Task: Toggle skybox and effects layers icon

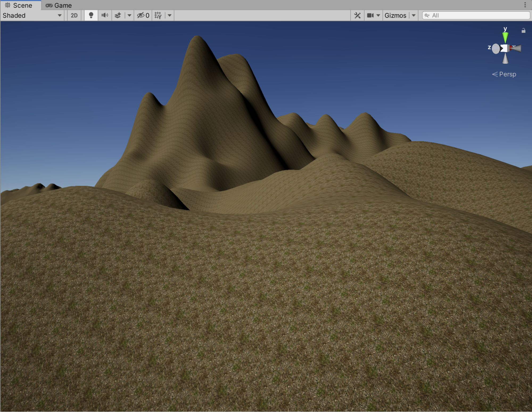Action: (x=118, y=15)
